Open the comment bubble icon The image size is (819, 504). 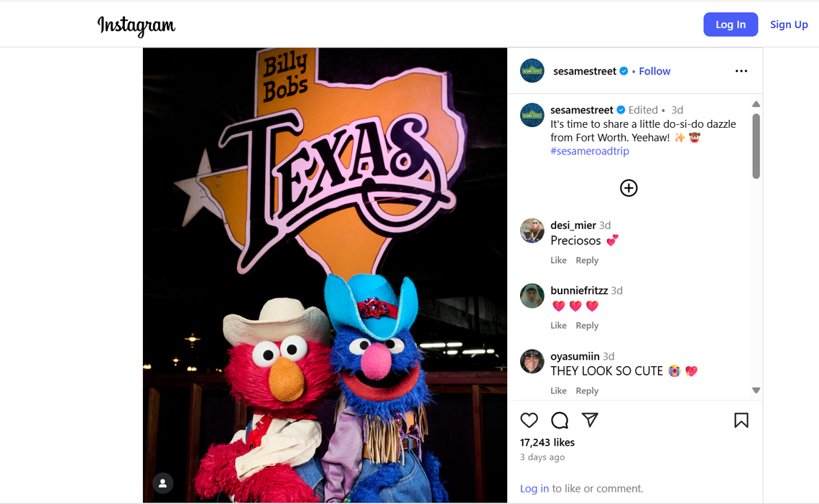point(560,421)
